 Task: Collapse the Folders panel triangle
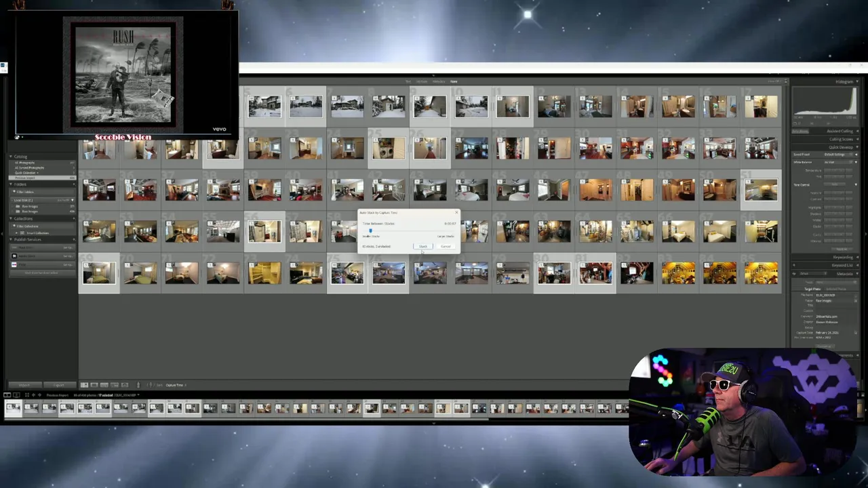[x=11, y=184]
